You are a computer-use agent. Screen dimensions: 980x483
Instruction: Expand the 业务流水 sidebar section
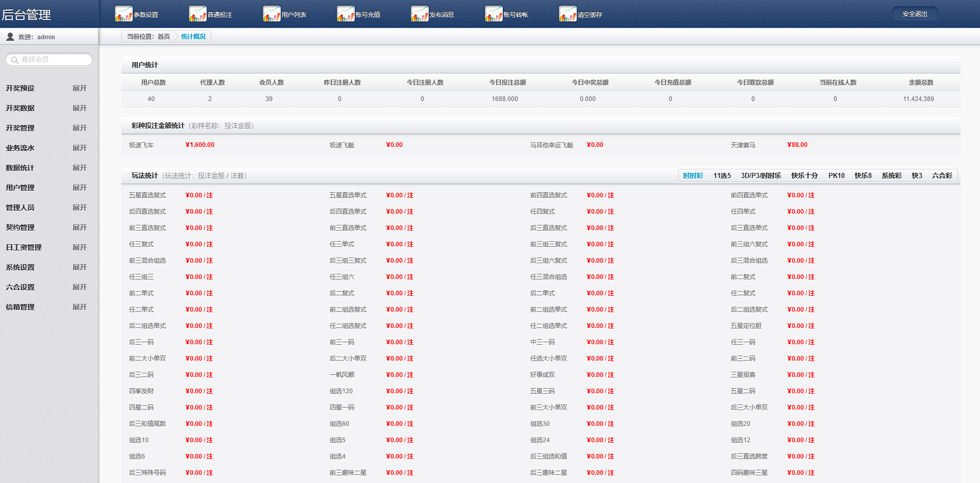[x=79, y=148]
